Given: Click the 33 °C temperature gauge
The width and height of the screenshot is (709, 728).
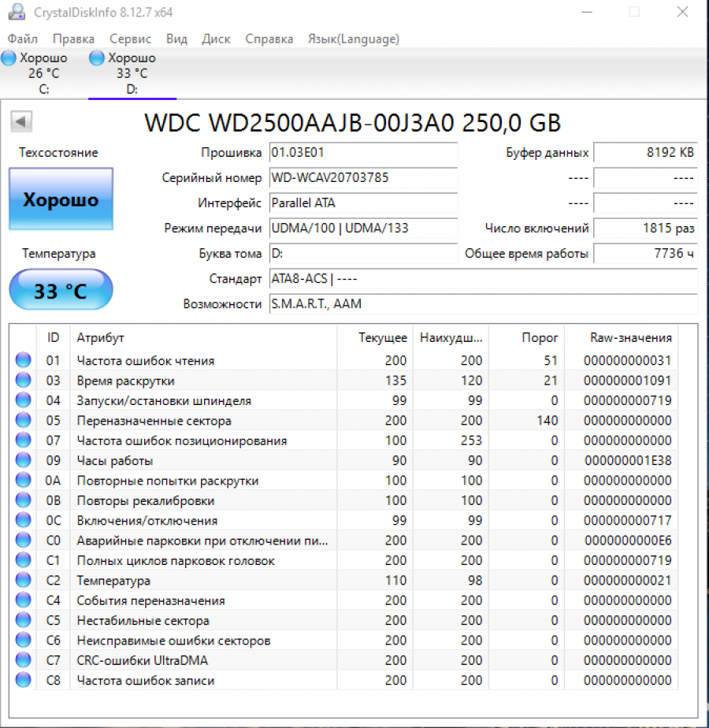Looking at the screenshot, I should (x=61, y=289).
